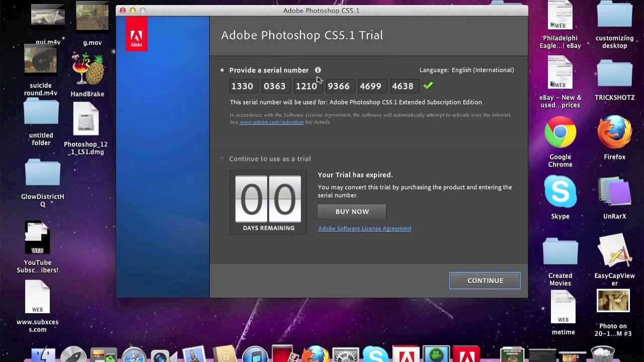Open the Trash in the dock
Viewport: 644px width, 362px height.
602,354
